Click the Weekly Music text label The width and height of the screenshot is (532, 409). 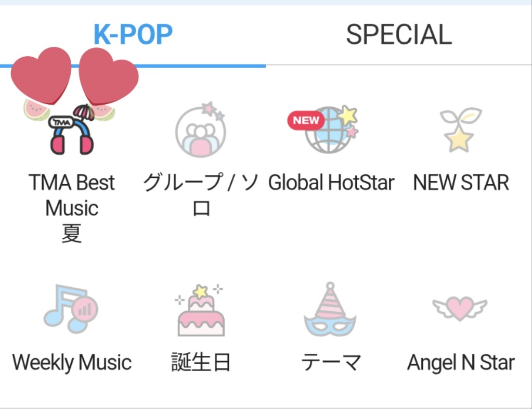tap(72, 363)
